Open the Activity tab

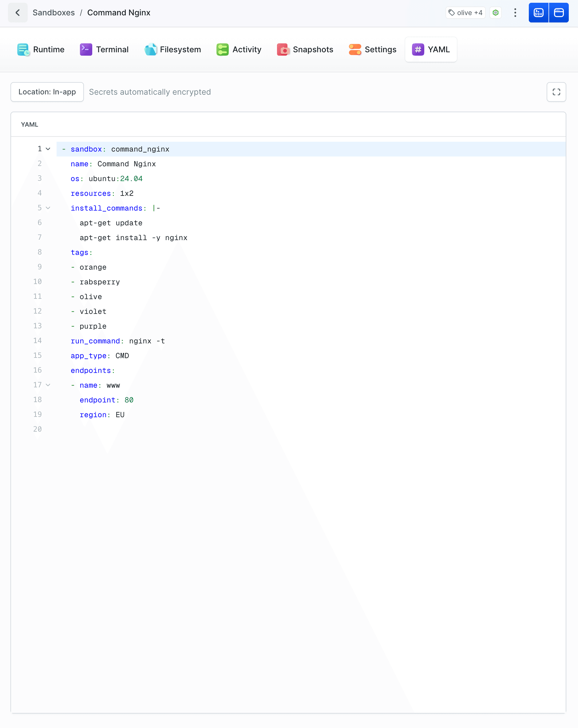point(239,49)
